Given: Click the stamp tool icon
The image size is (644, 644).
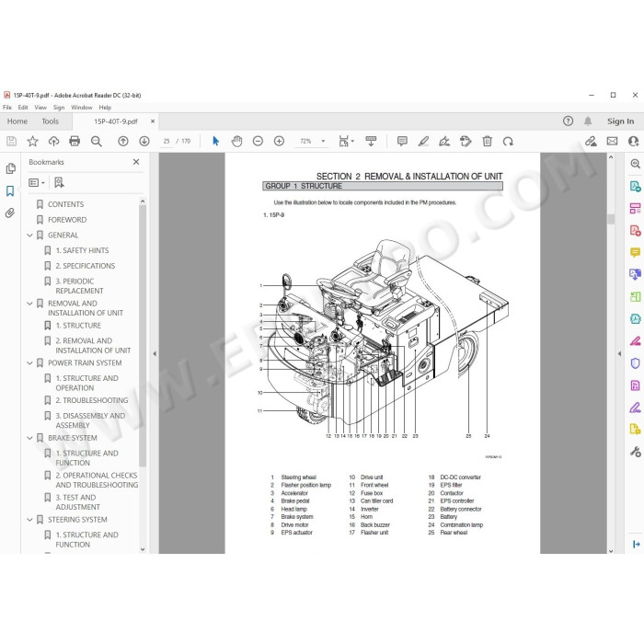Looking at the screenshot, I should click(466, 142).
